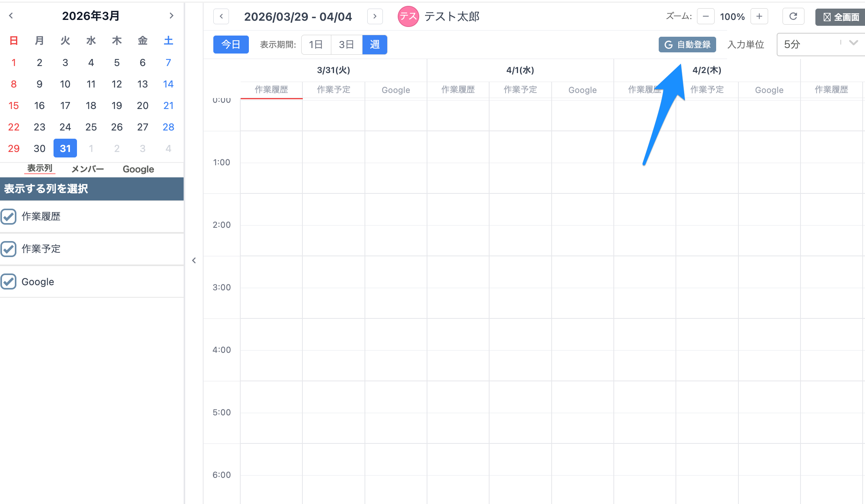Click the zoom minus button
This screenshot has height=504, width=865.
coord(706,16)
